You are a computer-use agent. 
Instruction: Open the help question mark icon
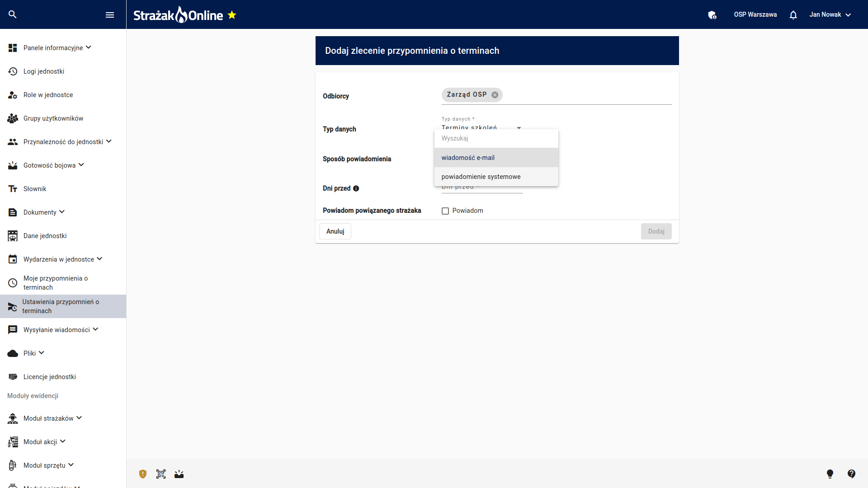pos(851,474)
